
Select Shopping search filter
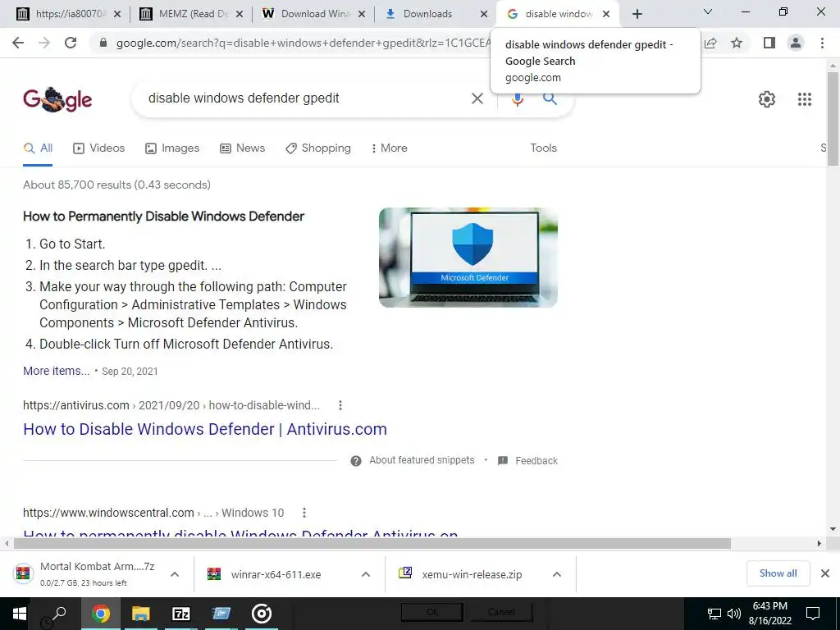318,148
